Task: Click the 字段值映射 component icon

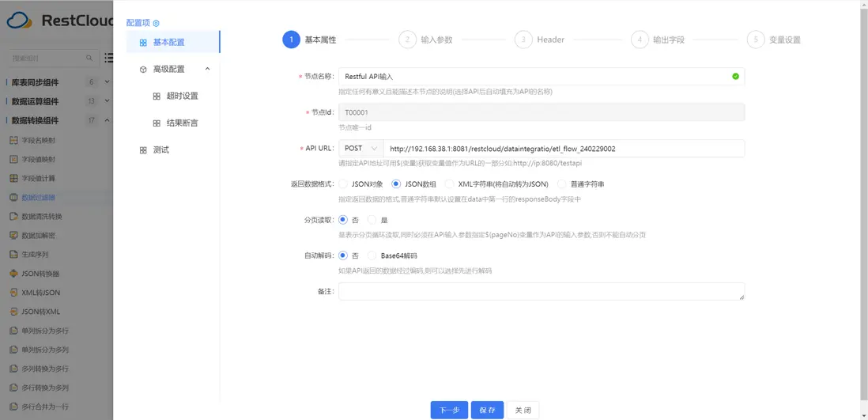Action: [14, 160]
